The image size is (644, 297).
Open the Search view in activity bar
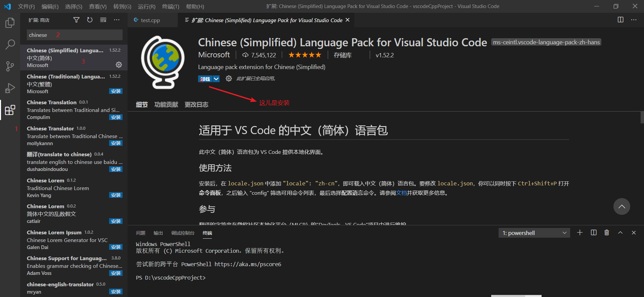click(x=10, y=44)
